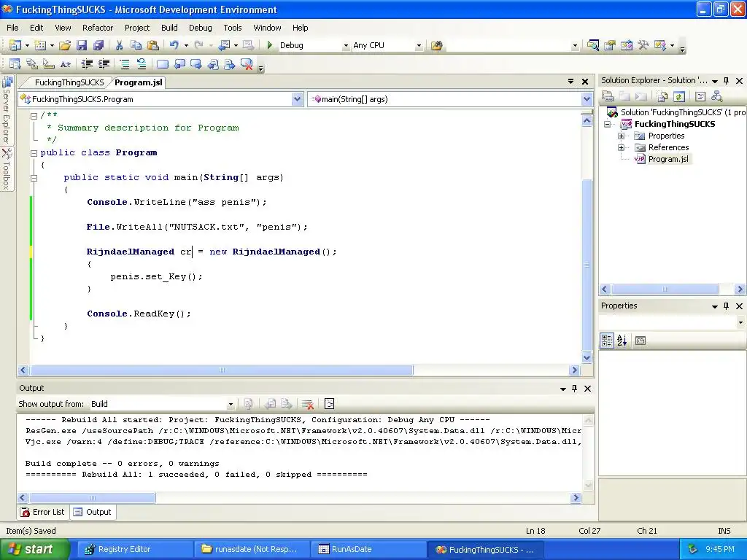
Task: Open the main(String[] args) member dropdown
Action: 587,99
